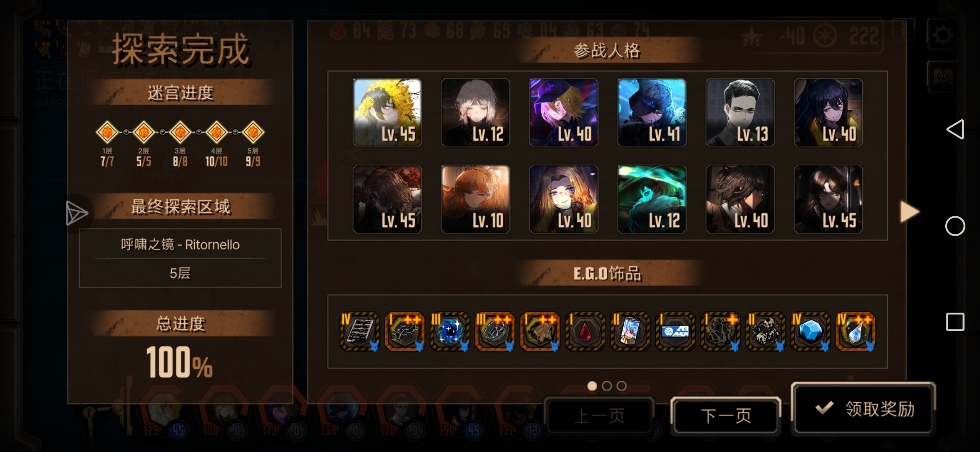Click the 下一页 next page button

pyautogui.click(x=726, y=416)
